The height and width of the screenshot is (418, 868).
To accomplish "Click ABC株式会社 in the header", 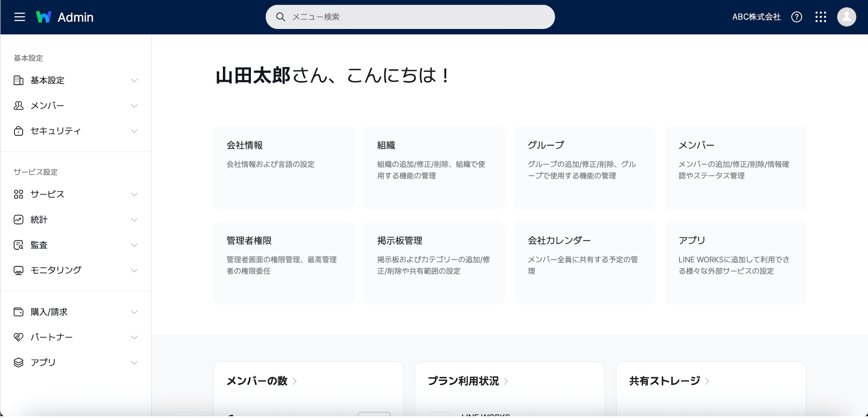I will (756, 17).
